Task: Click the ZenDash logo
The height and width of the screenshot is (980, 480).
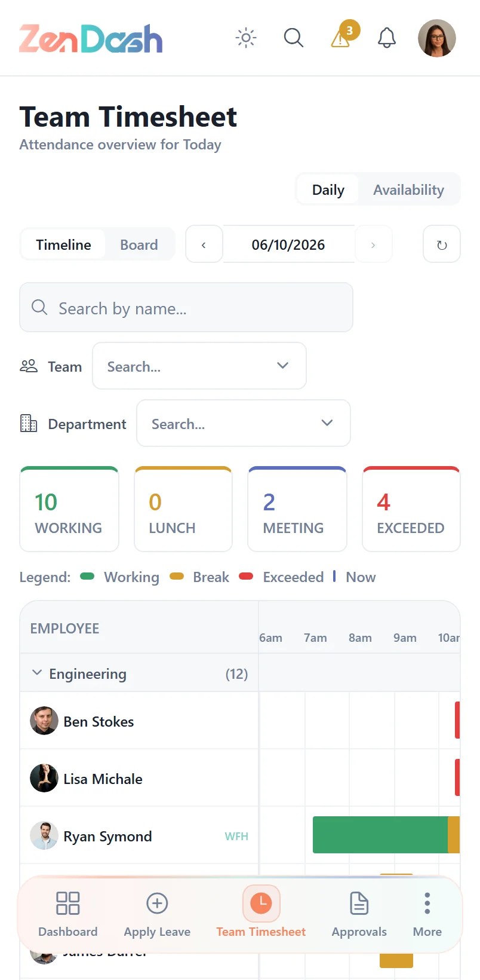Action: click(x=91, y=39)
